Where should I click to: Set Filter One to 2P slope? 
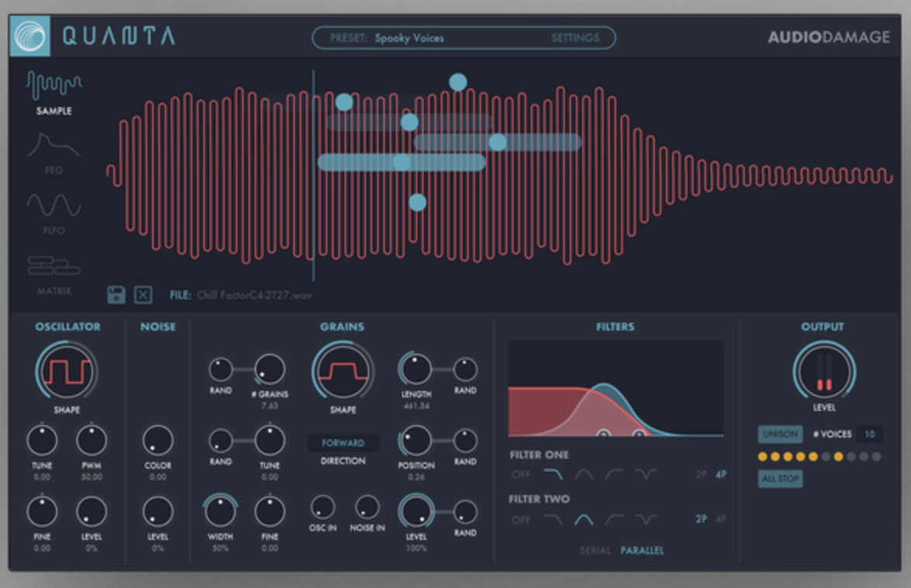[x=701, y=475]
